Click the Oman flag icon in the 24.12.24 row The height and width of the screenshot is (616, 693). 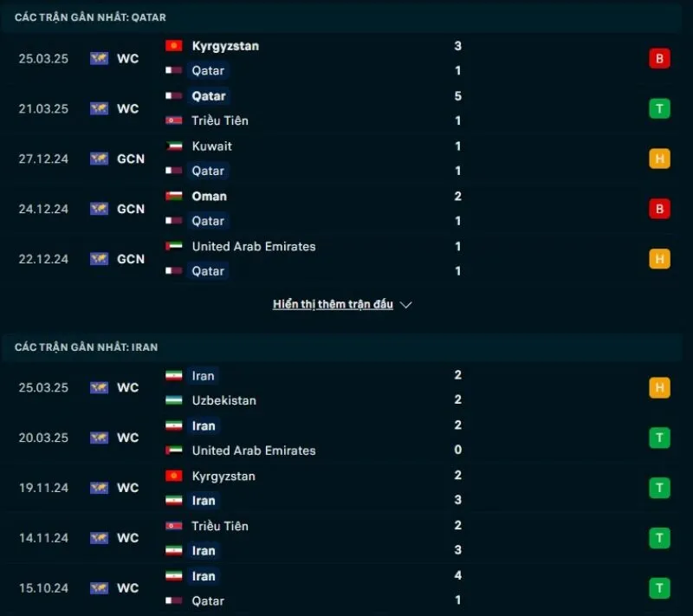point(172,196)
